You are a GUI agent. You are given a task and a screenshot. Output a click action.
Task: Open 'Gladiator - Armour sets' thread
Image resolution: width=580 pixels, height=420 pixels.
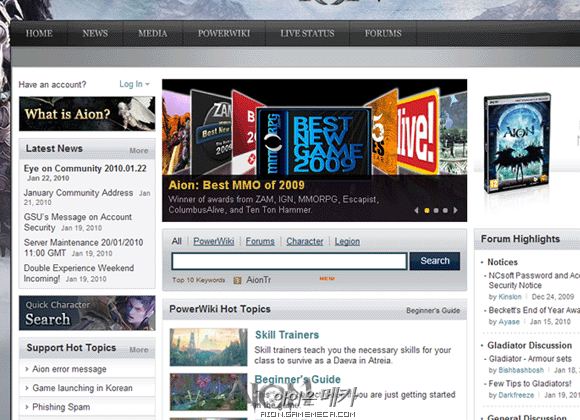[x=530, y=359]
